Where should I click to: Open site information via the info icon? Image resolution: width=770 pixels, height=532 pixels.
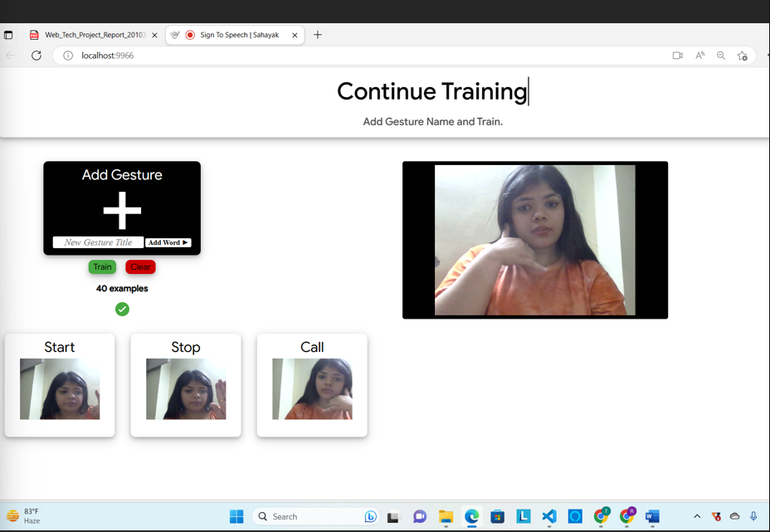click(67, 55)
